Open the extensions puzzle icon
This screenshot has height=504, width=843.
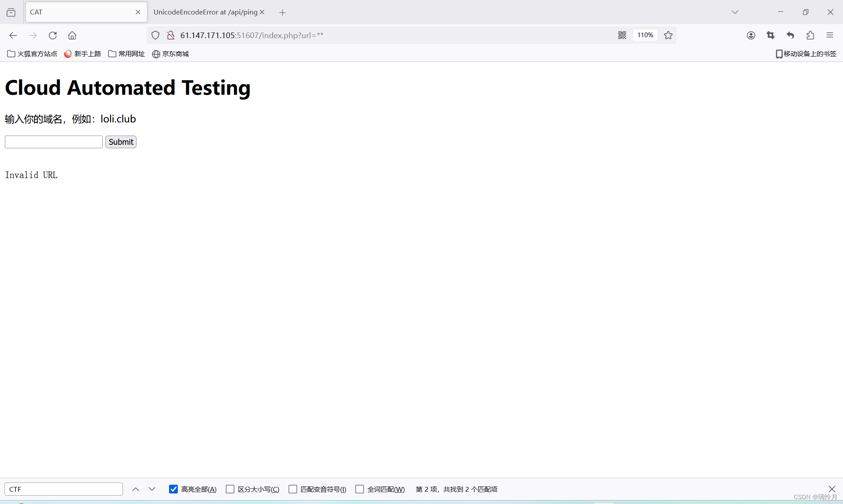coord(810,36)
